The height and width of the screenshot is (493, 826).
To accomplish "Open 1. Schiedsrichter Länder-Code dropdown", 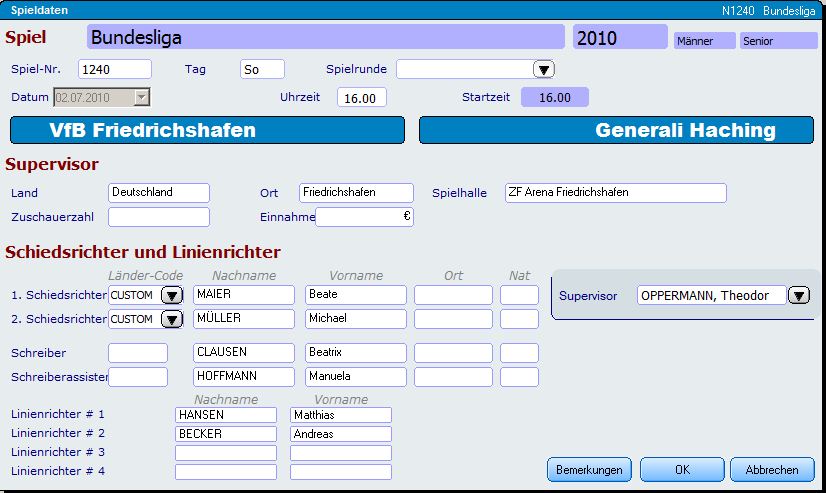I will pyautogui.click(x=172, y=295).
